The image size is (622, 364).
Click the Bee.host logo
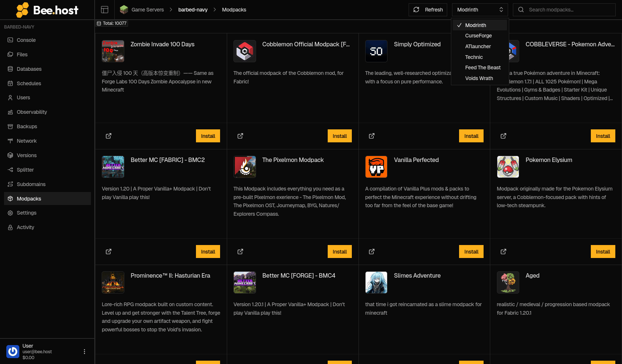(x=47, y=10)
